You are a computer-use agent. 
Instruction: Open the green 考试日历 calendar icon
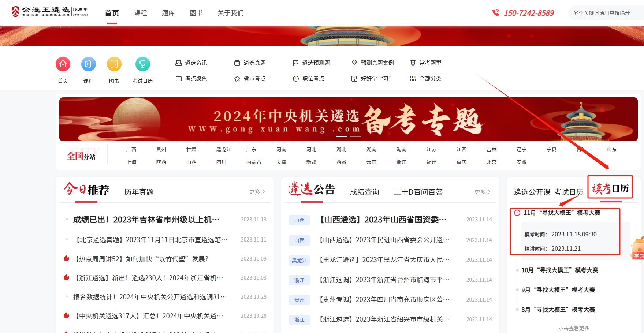pos(143,64)
